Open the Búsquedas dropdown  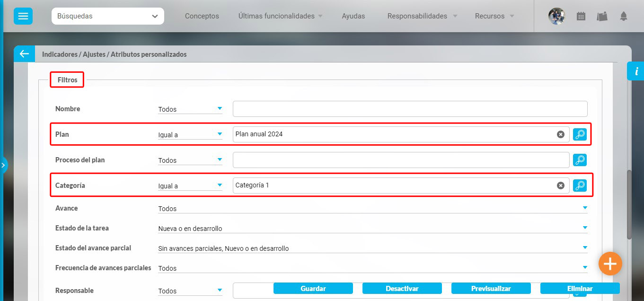pyautogui.click(x=108, y=16)
